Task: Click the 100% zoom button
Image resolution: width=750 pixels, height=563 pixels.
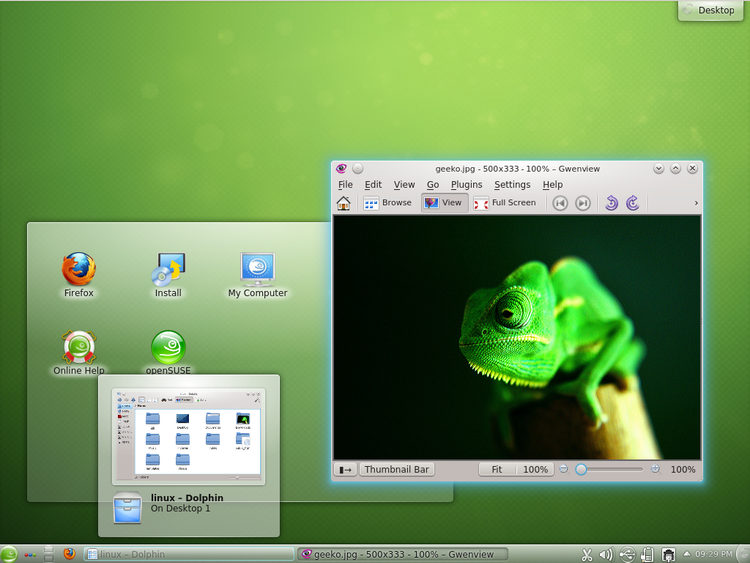Action: pos(535,469)
